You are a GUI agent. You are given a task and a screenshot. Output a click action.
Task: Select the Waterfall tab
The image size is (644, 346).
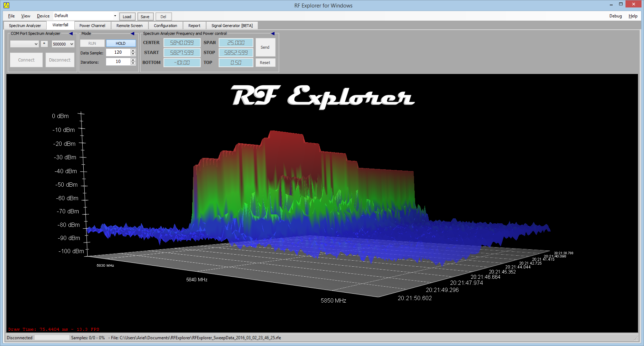(x=60, y=25)
